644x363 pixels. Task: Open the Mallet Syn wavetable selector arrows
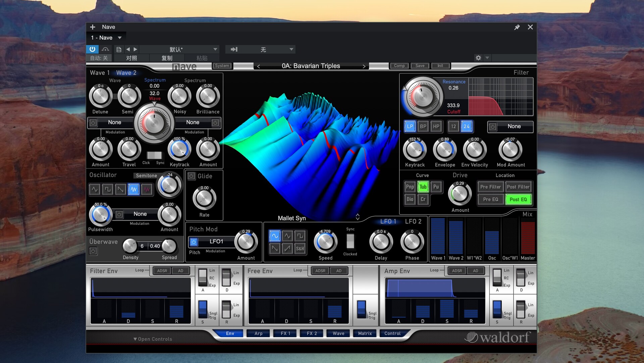tap(358, 217)
